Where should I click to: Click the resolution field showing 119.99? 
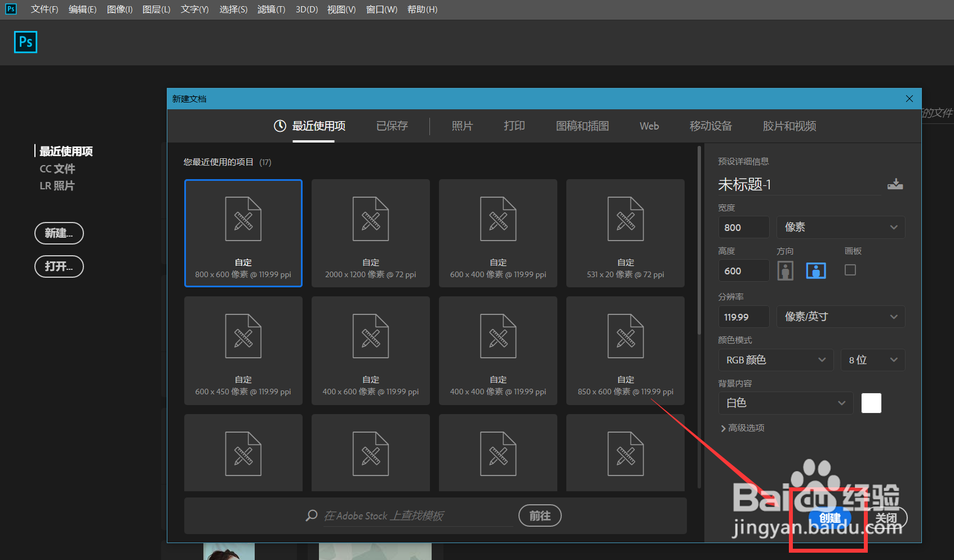point(744,317)
